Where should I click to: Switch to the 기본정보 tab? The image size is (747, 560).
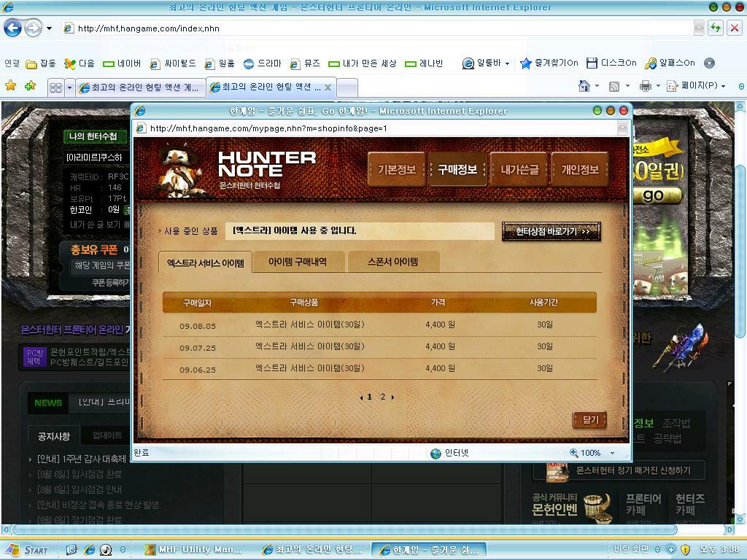pyautogui.click(x=397, y=170)
